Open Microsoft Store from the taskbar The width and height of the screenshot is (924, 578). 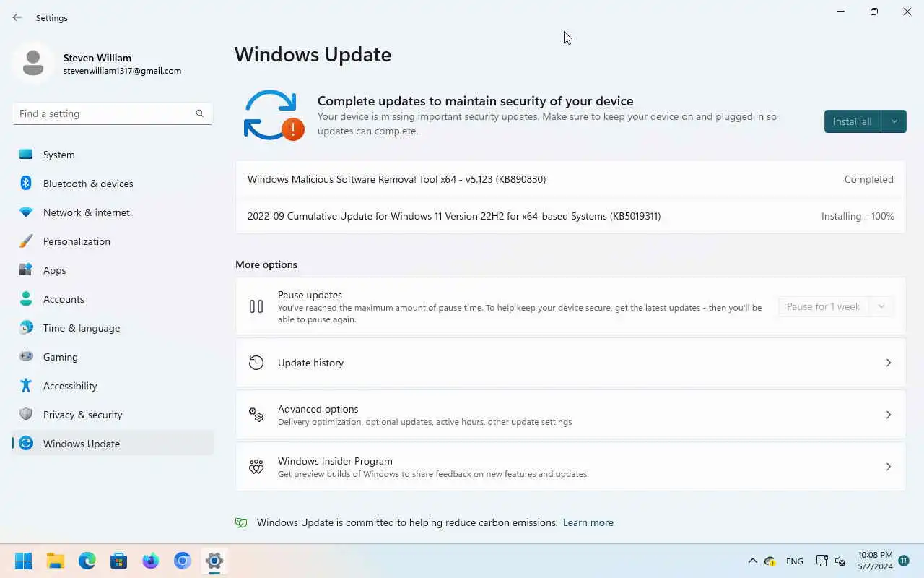coord(119,561)
